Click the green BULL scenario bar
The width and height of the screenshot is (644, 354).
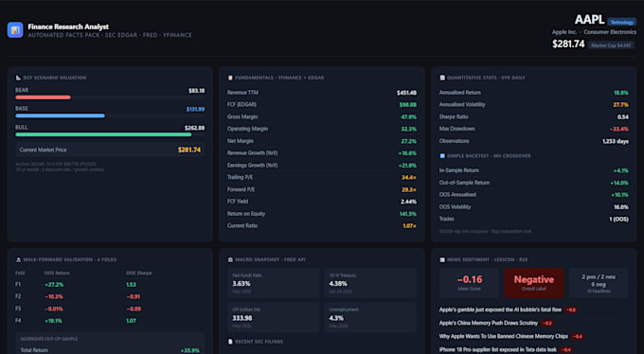[103, 134]
